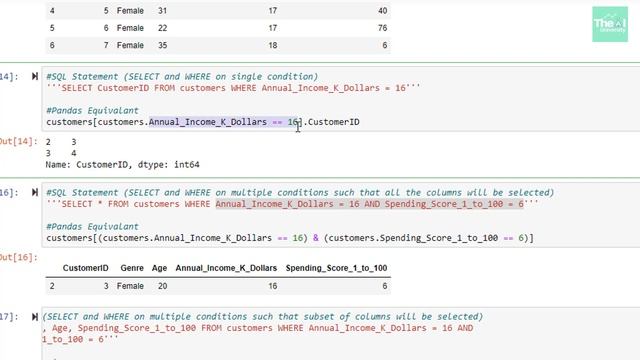Click the Genre column header
The width and height of the screenshot is (640, 360).
[x=132, y=268]
